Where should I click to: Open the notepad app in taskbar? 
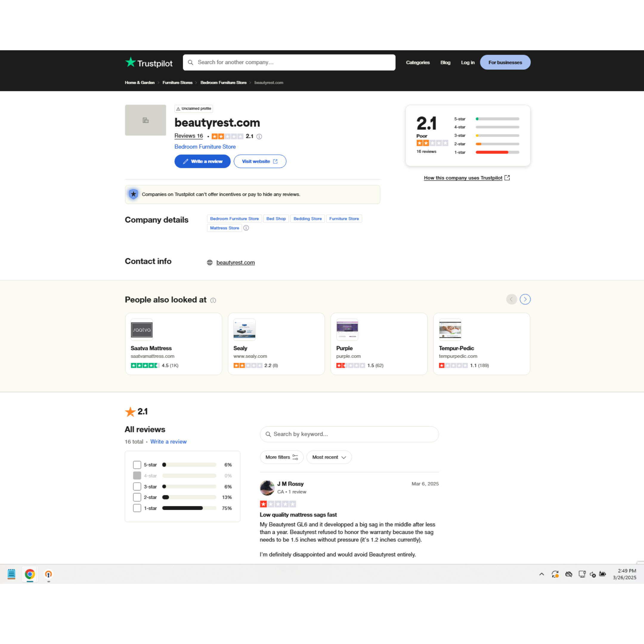click(x=11, y=574)
